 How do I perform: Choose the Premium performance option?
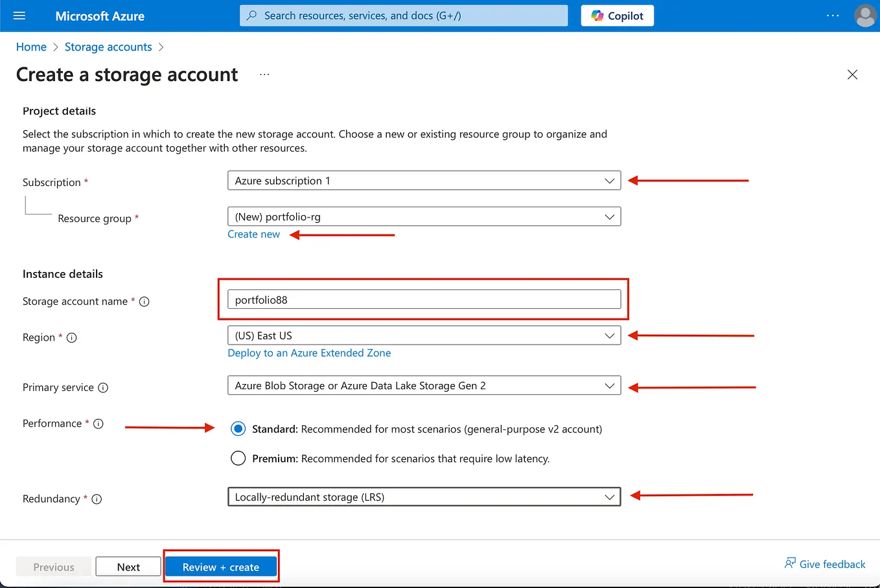click(x=238, y=458)
